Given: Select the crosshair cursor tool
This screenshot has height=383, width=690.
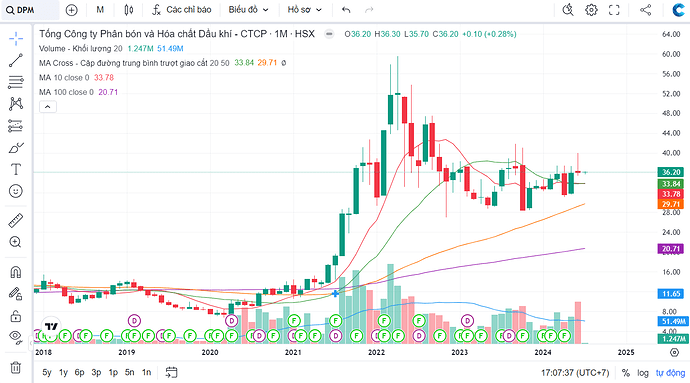Looking at the screenshot, I should [x=16, y=39].
